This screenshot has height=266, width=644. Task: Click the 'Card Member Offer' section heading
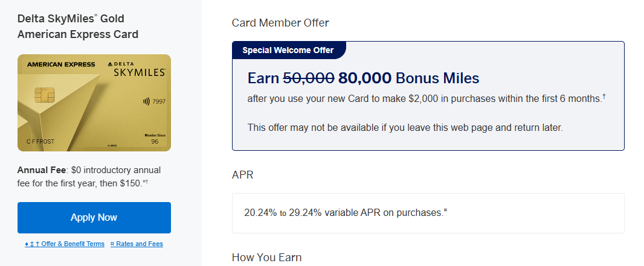pyautogui.click(x=280, y=23)
